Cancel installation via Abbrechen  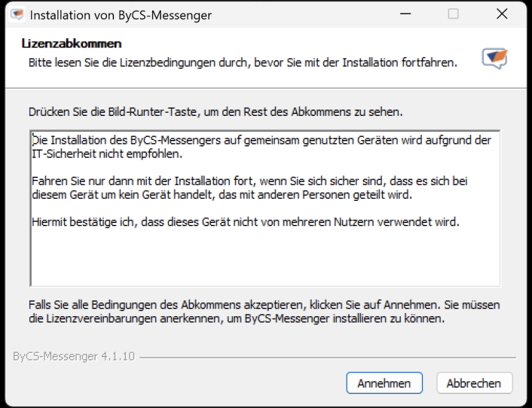coord(474,383)
